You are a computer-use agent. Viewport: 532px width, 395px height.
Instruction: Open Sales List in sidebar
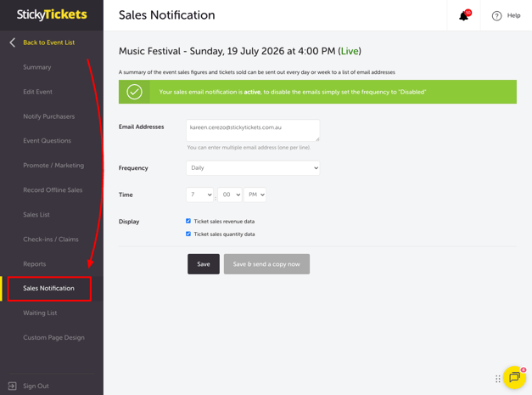coord(36,215)
